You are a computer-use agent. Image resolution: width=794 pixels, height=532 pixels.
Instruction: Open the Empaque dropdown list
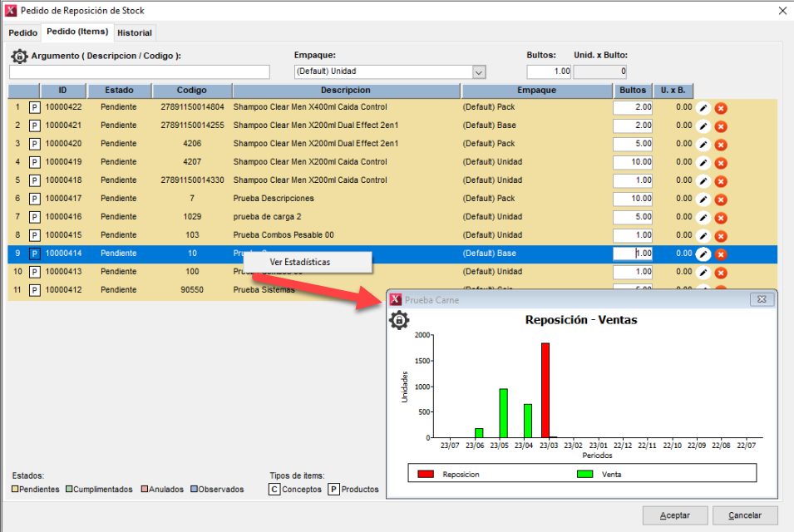(x=478, y=71)
